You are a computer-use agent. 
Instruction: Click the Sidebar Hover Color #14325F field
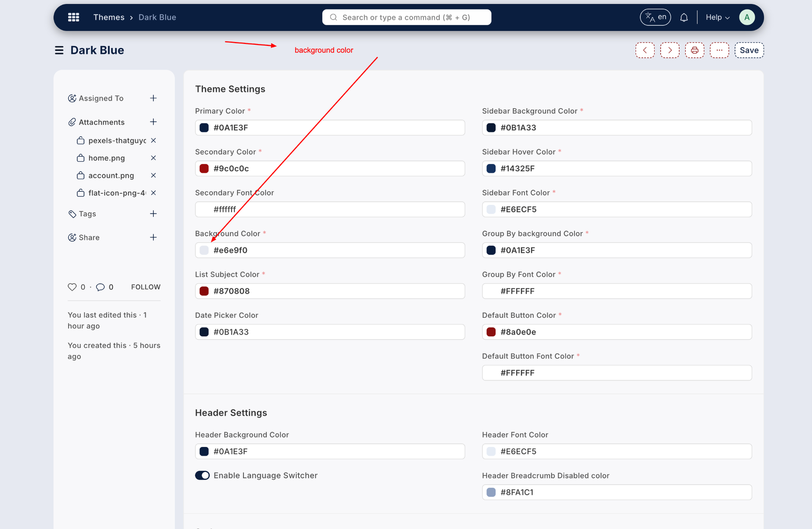tap(617, 169)
